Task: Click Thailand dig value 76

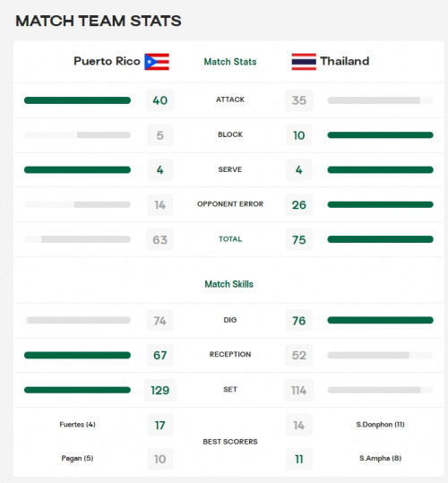Action: pos(299,321)
